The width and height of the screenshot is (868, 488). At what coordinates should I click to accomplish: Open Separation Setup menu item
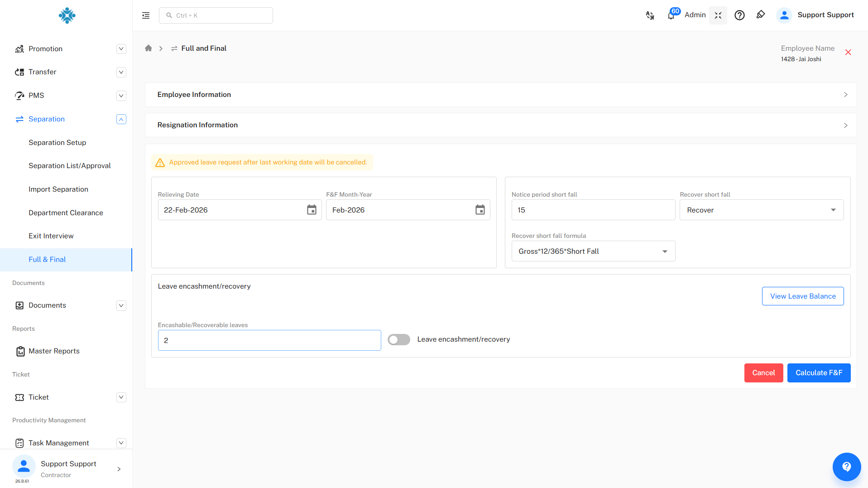58,142
